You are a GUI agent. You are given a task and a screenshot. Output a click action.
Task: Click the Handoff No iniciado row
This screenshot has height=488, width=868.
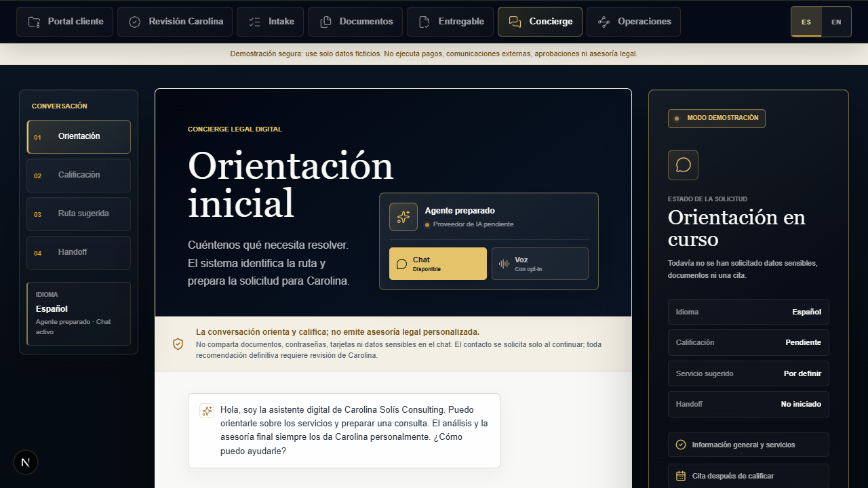749,404
